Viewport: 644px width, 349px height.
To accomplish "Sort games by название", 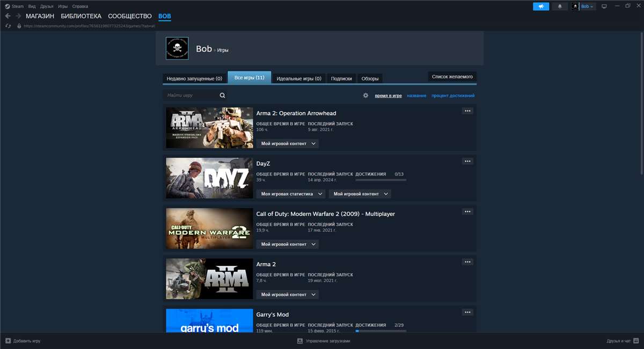I will [x=418, y=95].
